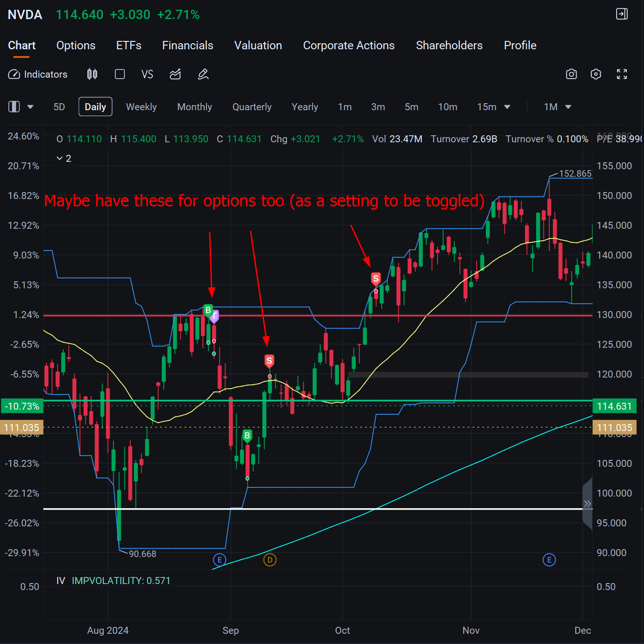Expand the 1M range dropdown arrow
Viewport: 644px width, 644px height.
click(568, 107)
